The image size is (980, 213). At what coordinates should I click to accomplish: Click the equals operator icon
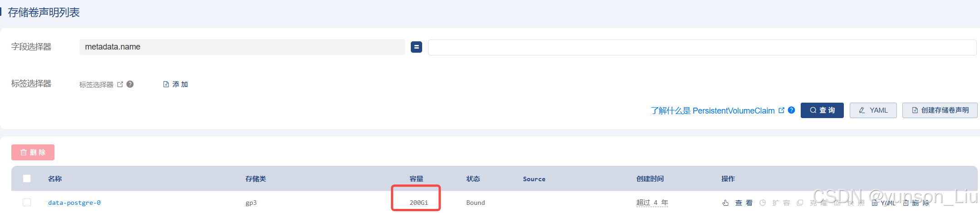[416, 47]
